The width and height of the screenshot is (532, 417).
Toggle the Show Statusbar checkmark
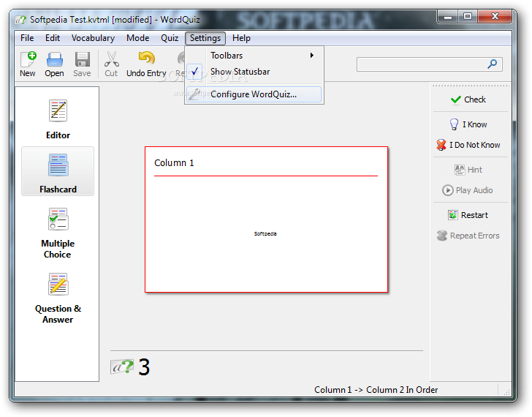(x=194, y=71)
